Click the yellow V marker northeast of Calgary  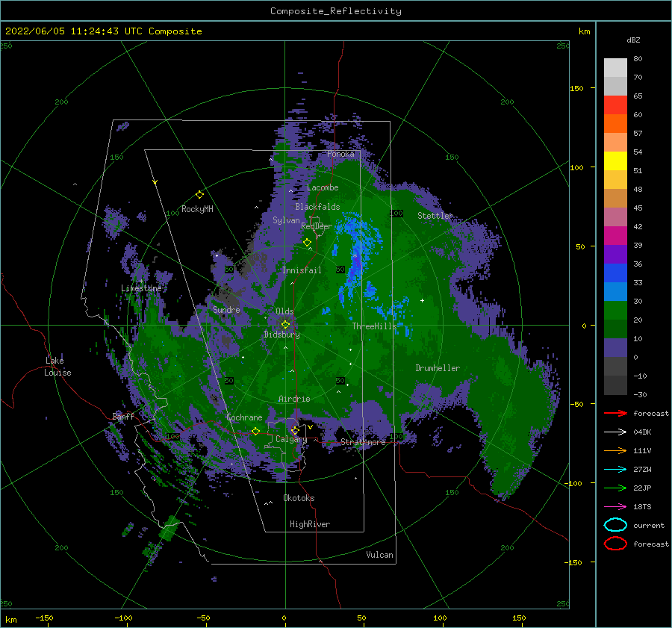coord(310,427)
